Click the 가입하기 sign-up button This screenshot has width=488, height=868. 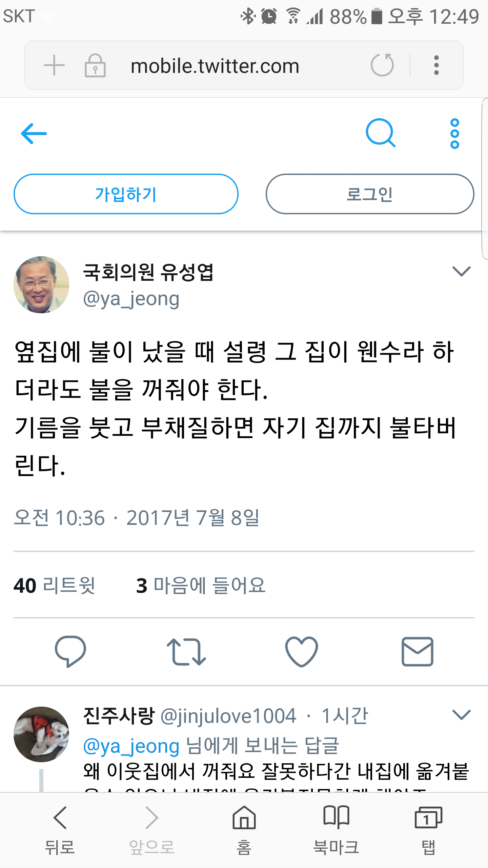click(126, 194)
